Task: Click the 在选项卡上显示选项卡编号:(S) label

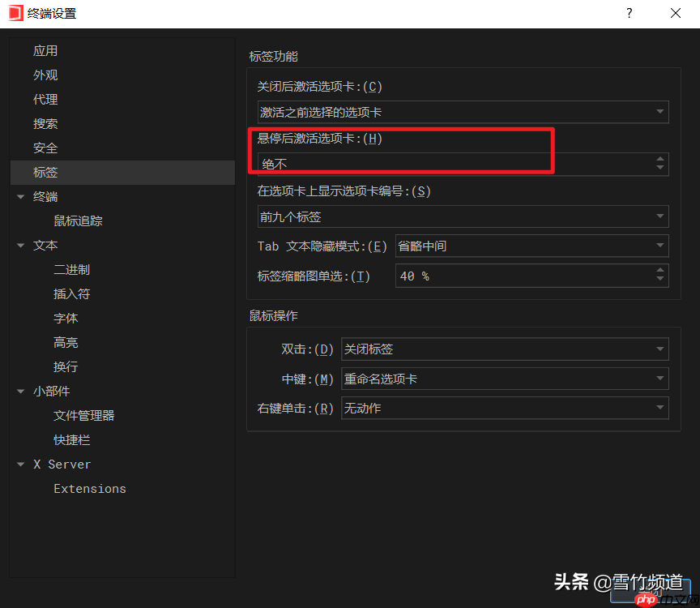Action: click(x=344, y=191)
